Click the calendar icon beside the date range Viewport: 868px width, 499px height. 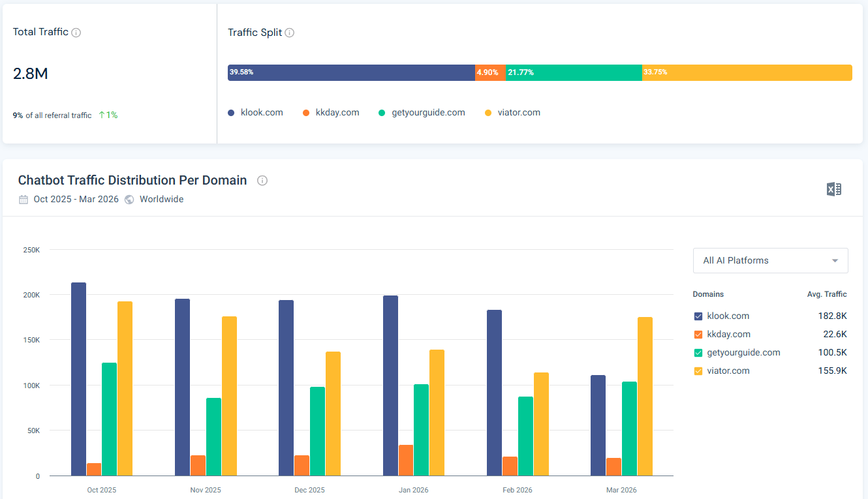click(23, 200)
